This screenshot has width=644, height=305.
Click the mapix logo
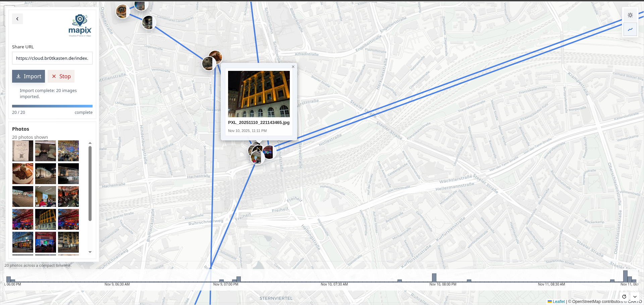coord(80,25)
